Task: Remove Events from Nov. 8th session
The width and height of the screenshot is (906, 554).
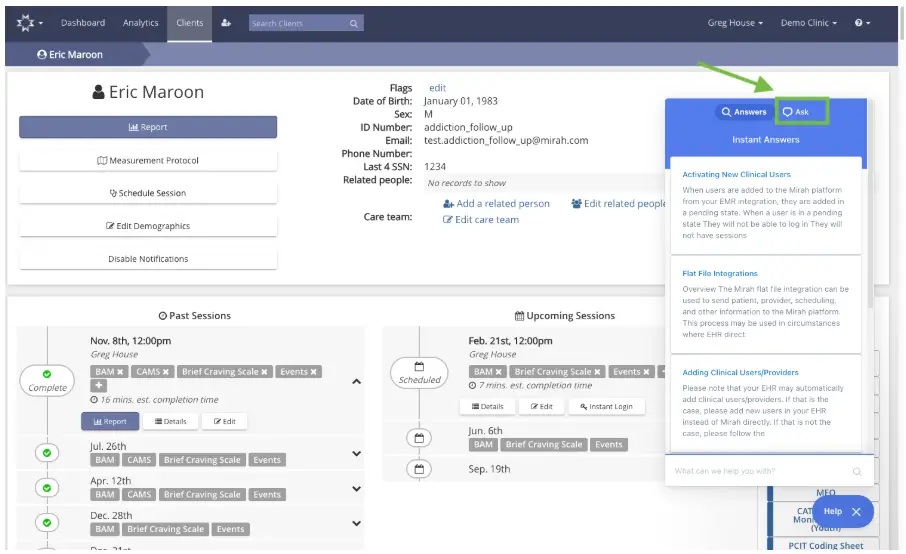Action: coord(314,372)
